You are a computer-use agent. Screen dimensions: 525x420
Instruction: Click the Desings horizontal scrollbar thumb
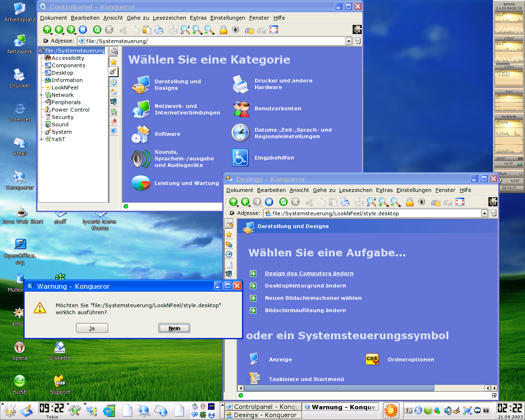(x=339, y=388)
